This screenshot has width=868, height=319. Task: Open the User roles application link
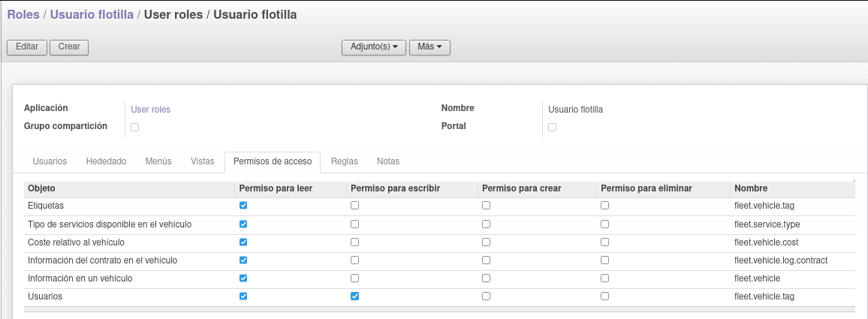click(151, 110)
